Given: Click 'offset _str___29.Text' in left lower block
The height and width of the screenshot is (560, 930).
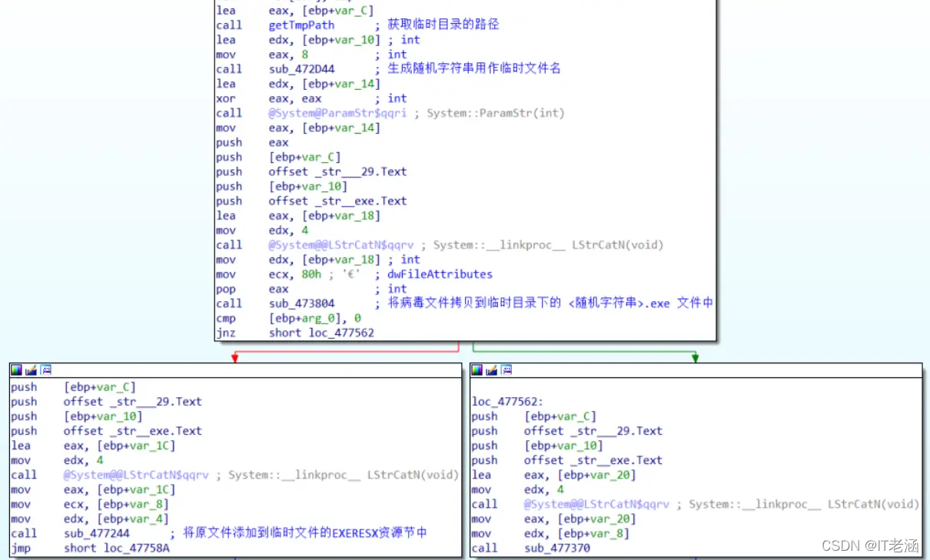Looking at the screenshot, I should (132, 402).
